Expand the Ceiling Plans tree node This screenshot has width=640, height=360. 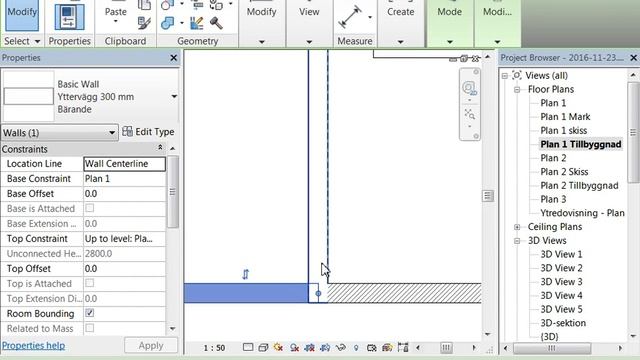(517, 227)
